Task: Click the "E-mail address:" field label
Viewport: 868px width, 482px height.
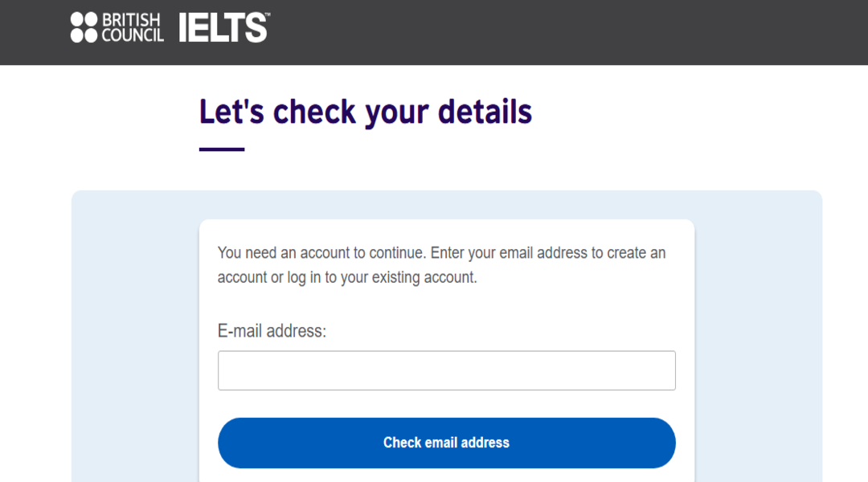Action: (272, 331)
